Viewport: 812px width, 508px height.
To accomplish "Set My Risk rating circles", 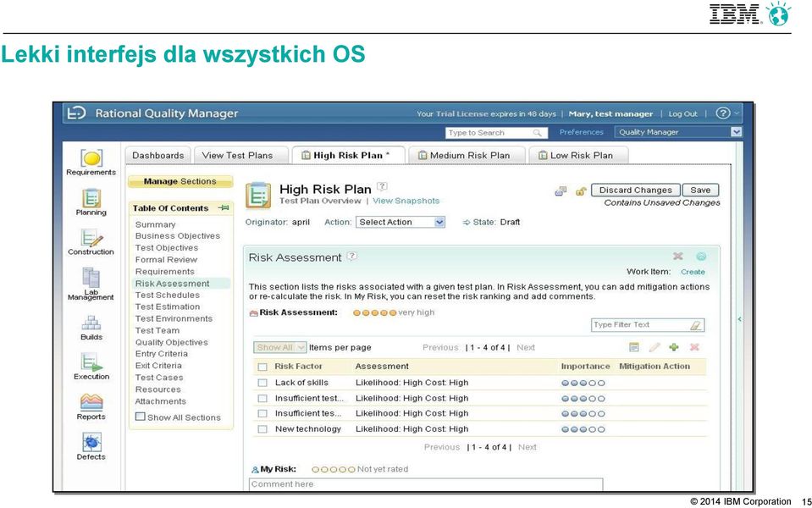I will point(334,470).
